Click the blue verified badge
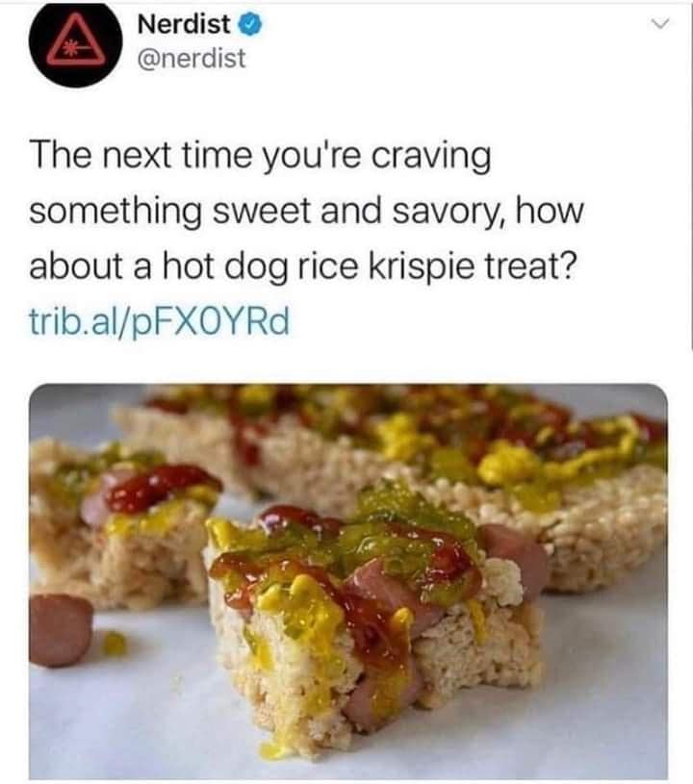Viewport: 693px width, 784px height. click(x=252, y=24)
